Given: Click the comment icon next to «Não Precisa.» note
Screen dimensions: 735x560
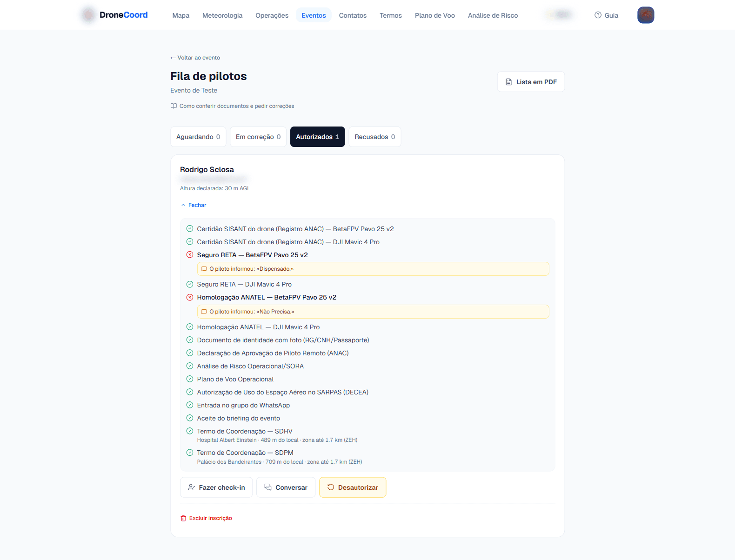Looking at the screenshot, I should pyautogui.click(x=204, y=312).
